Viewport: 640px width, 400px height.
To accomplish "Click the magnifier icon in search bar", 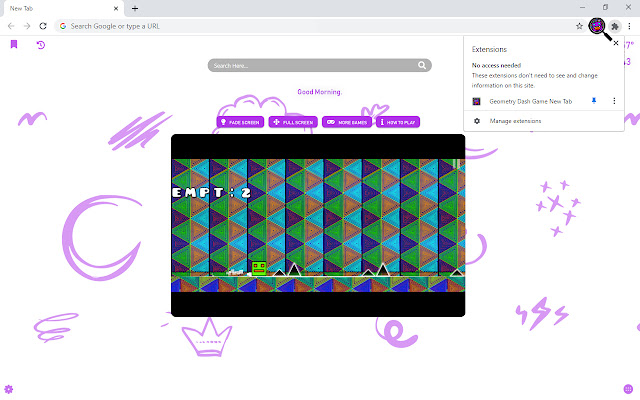I will [422, 65].
